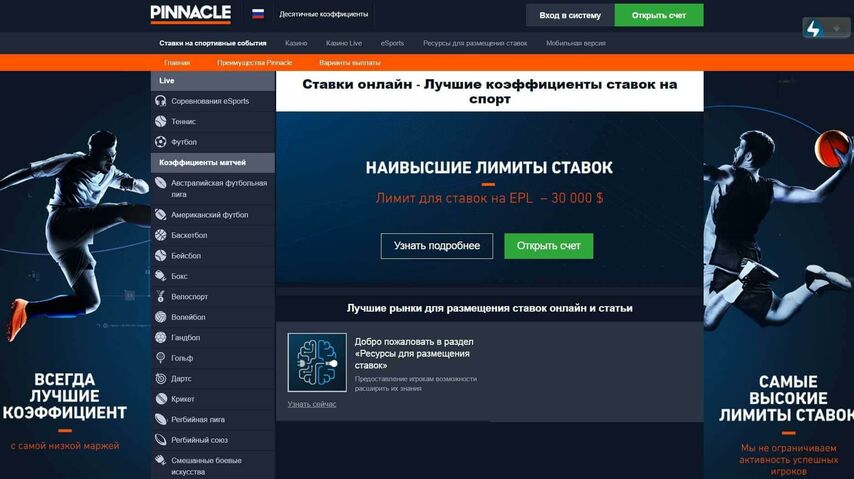Click the Pinnacle logo
This screenshot has width=854, height=479.
[x=191, y=14]
